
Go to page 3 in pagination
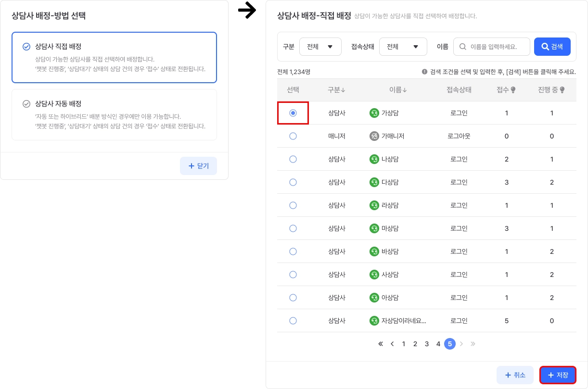427,344
